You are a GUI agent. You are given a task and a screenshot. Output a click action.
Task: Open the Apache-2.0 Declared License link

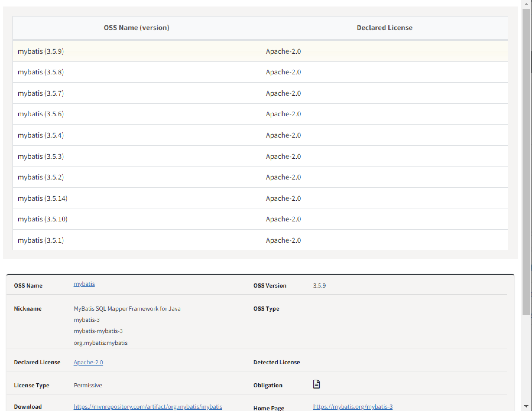tap(88, 362)
